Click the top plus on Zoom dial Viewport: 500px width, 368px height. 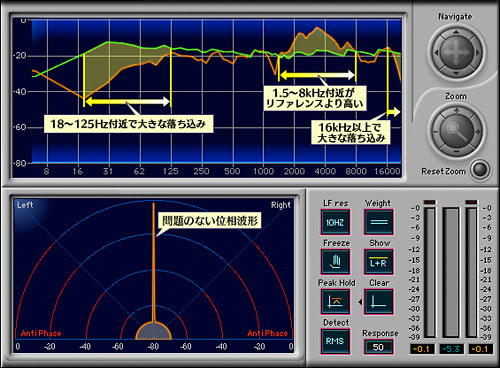tap(456, 110)
